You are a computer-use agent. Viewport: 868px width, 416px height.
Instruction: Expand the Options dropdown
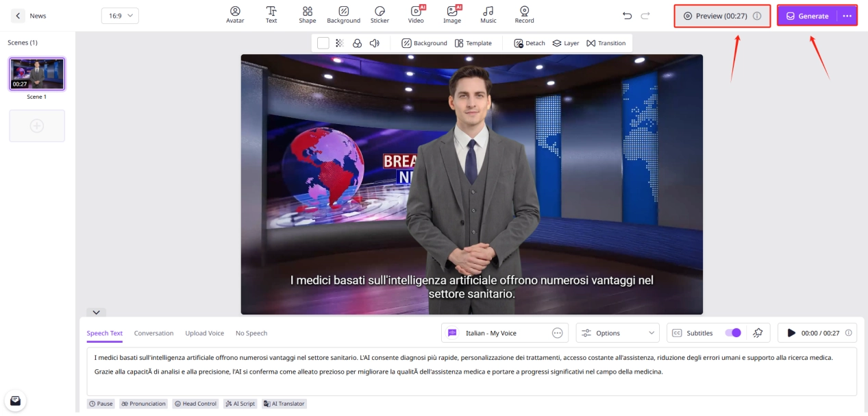[x=617, y=333]
